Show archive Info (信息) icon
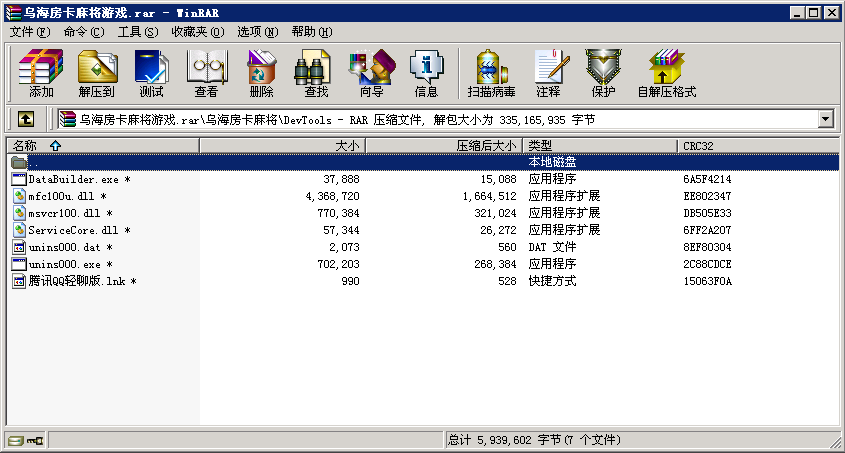This screenshot has height=453, width=845. (x=426, y=74)
